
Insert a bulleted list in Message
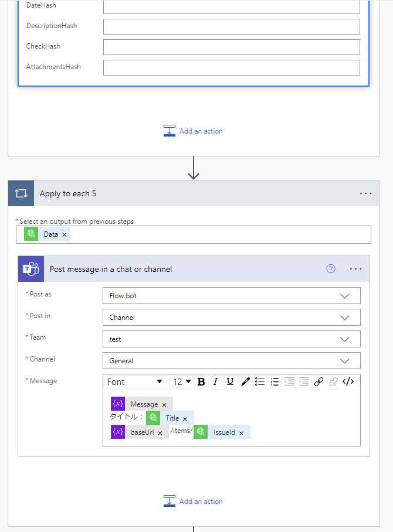260,381
